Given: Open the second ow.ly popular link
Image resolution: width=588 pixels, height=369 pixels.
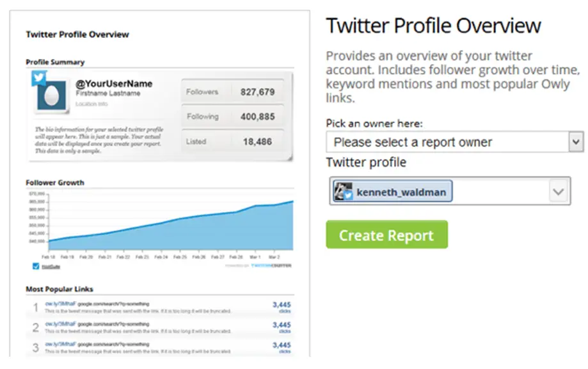Looking at the screenshot, I should coord(60,324).
